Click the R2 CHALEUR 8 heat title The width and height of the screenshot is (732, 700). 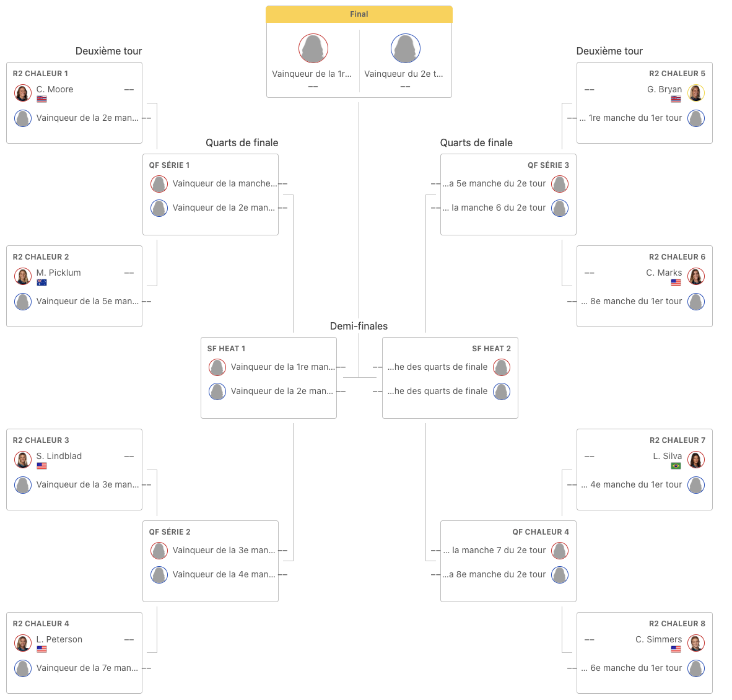pyautogui.click(x=677, y=623)
